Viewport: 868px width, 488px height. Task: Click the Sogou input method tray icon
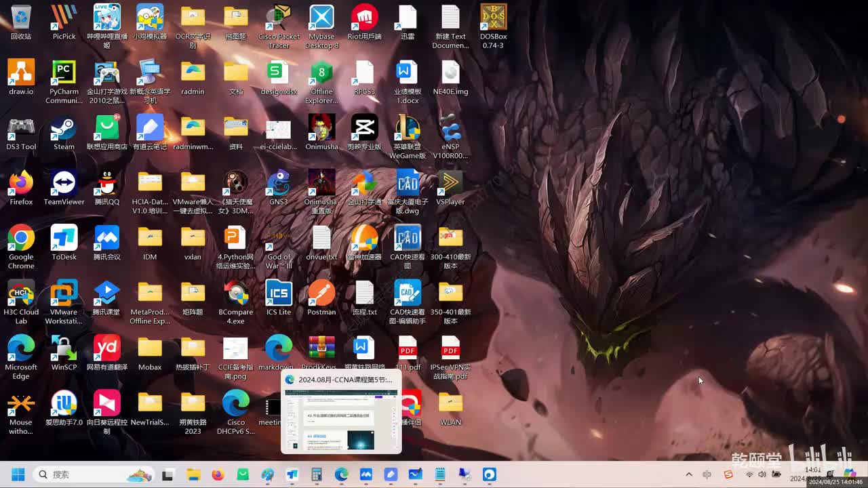(728, 474)
